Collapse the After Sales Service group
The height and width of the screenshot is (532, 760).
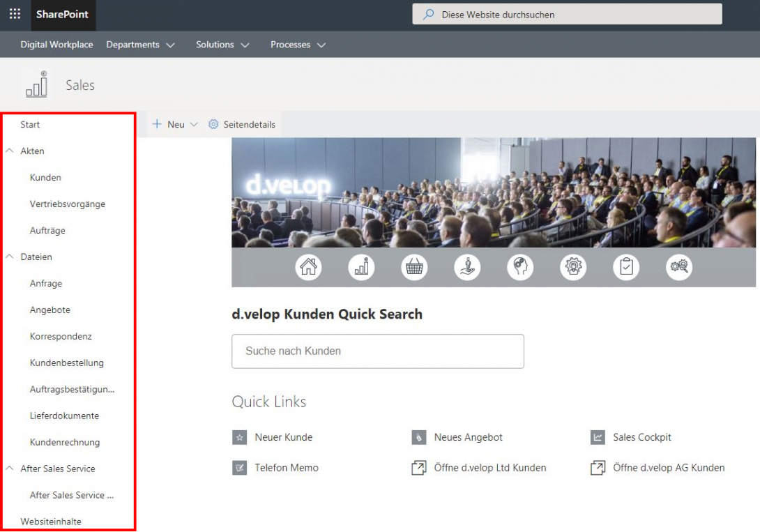point(9,469)
